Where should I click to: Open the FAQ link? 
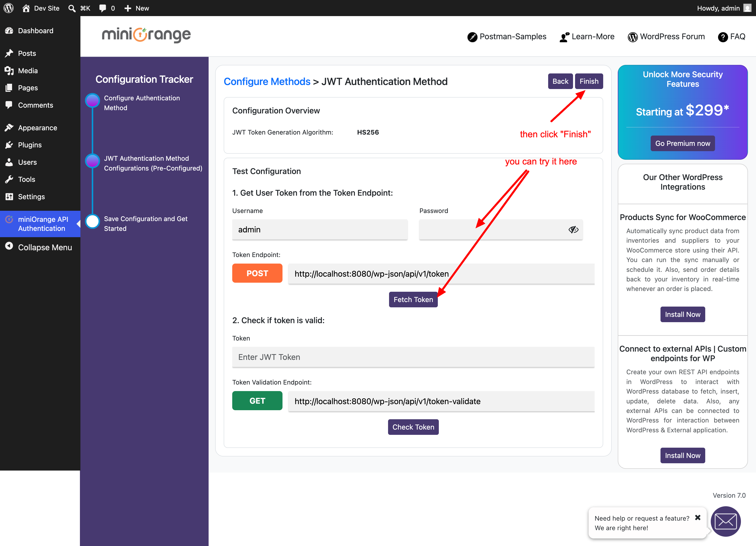click(732, 37)
